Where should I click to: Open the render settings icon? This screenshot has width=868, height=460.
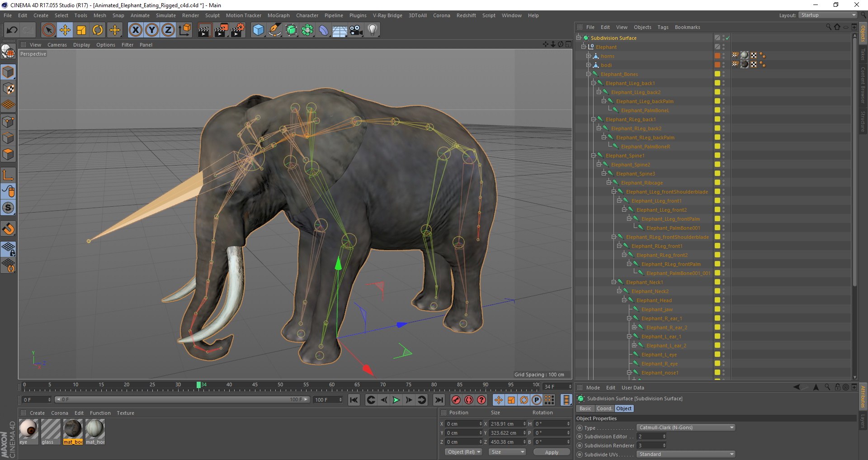click(x=238, y=30)
